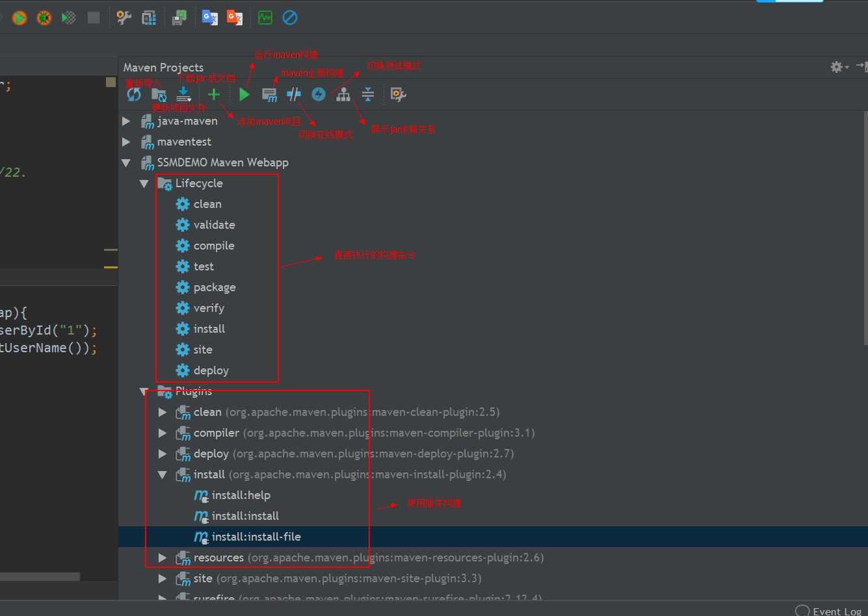Hide the Maven Projects panel with the arrow icon
The image size is (868, 616).
[x=861, y=66]
